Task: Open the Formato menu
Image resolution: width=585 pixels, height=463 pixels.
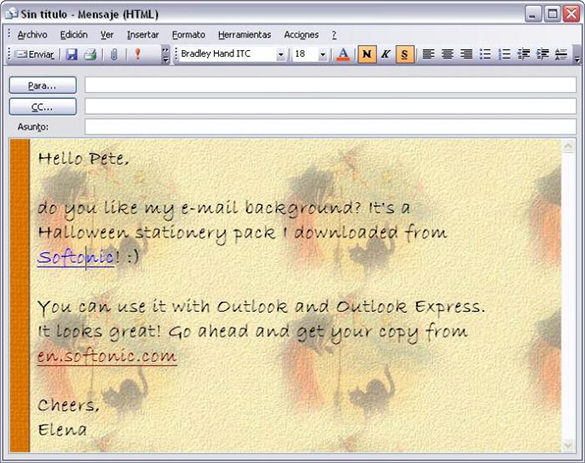Action: 188,35
